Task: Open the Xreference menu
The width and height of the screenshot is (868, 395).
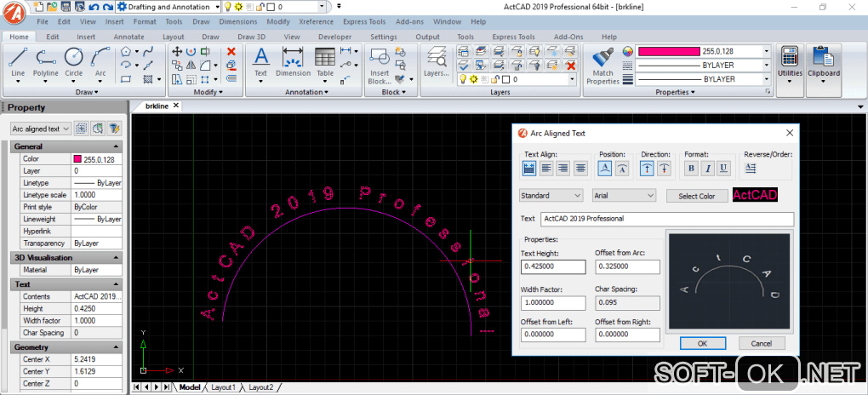Action: [x=316, y=21]
